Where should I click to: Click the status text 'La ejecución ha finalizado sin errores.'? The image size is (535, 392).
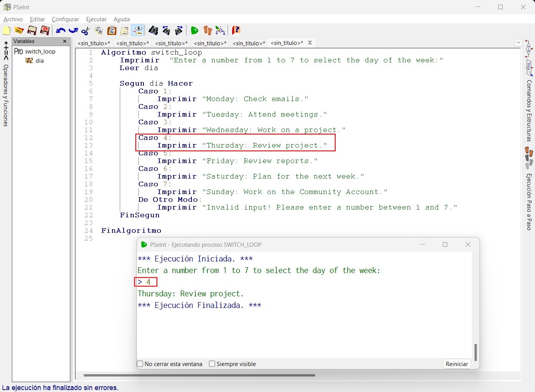point(60,388)
